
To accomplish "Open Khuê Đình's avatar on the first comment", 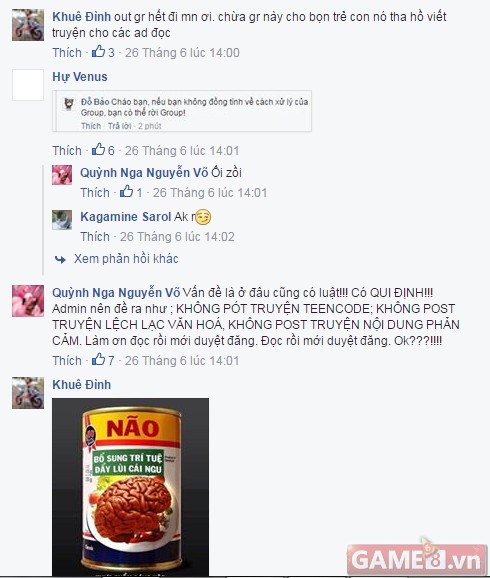I will point(28,25).
